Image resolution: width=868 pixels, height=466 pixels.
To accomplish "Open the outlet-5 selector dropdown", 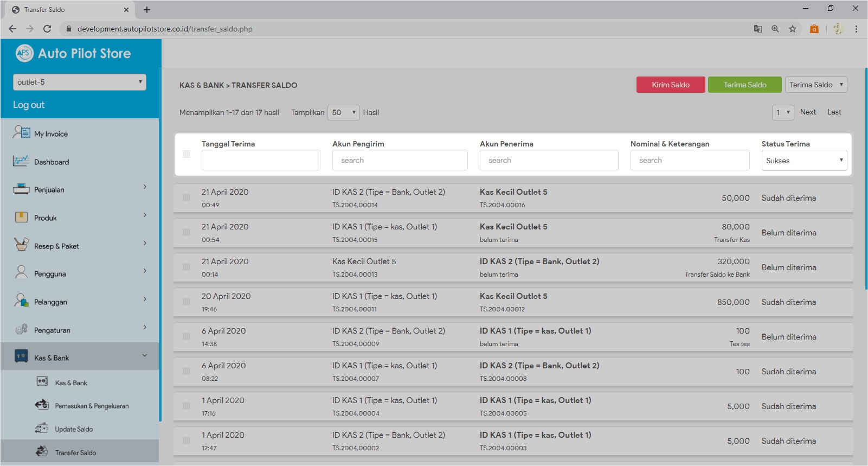I will click(x=79, y=82).
